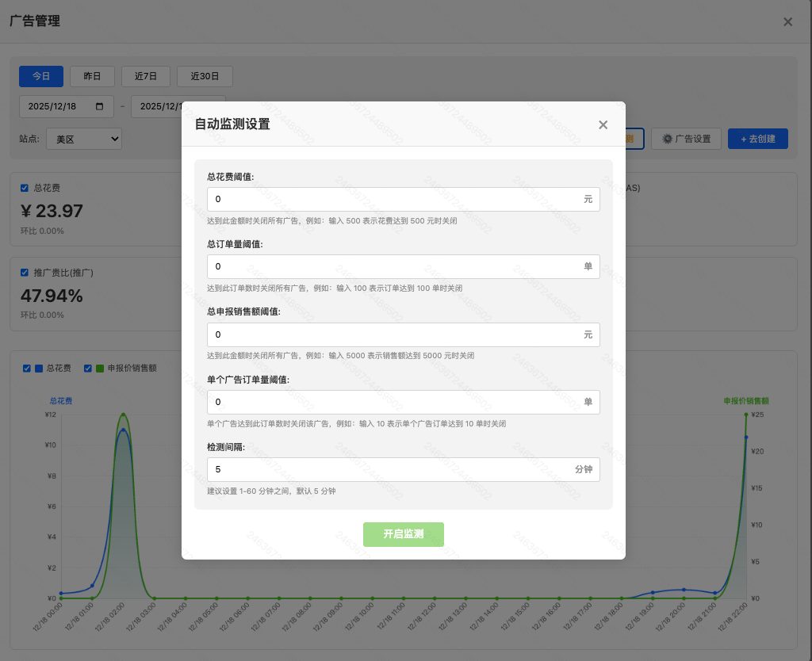Switch to 昨日 date range

(92, 76)
